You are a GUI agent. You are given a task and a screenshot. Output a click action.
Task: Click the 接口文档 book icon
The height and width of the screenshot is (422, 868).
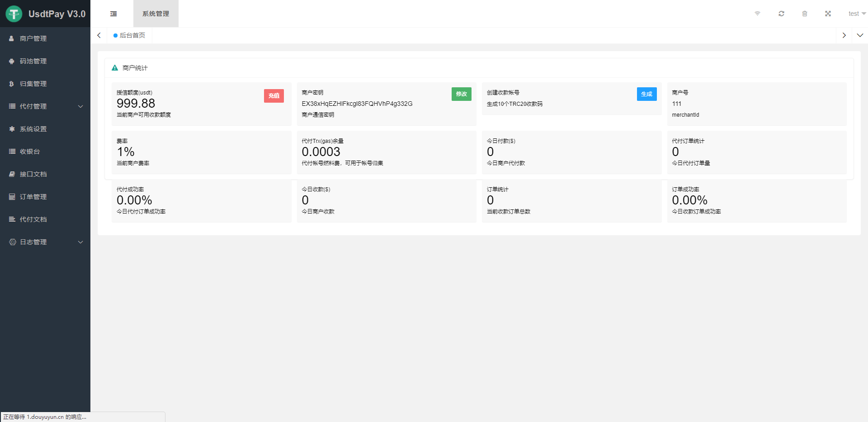tap(12, 174)
